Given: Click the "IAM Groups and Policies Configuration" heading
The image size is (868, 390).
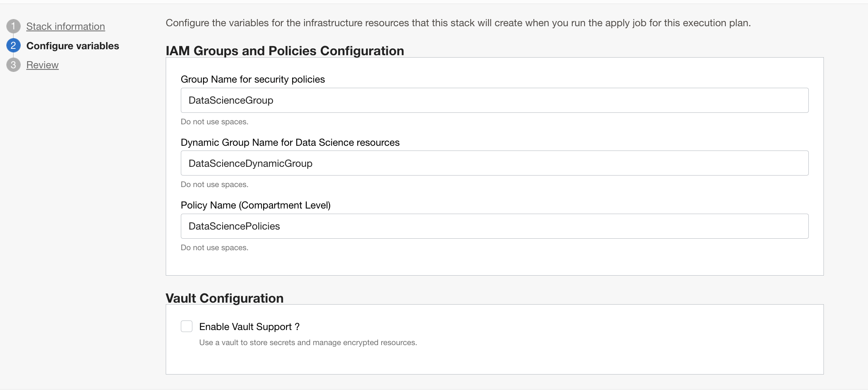Looking at the screenshot, I should click(285, 51).
